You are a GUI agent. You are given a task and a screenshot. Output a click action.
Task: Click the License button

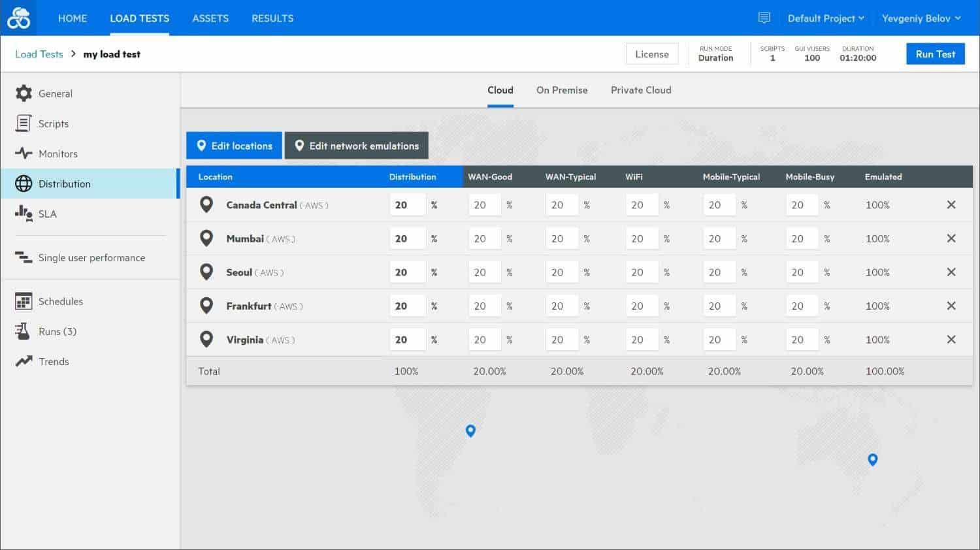coord(652,54)
